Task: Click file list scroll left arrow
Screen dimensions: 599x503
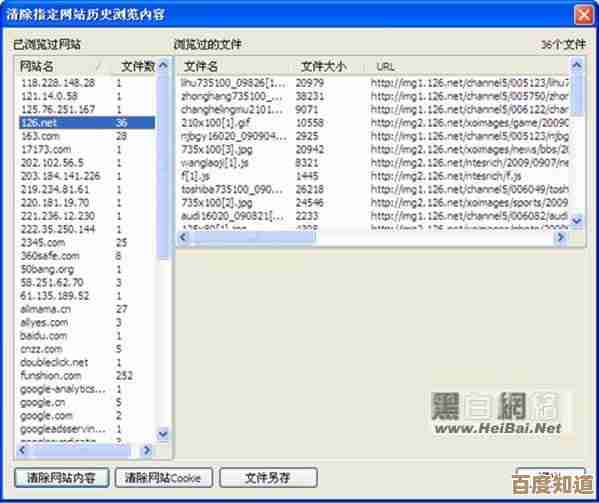Action: point(184,237)
